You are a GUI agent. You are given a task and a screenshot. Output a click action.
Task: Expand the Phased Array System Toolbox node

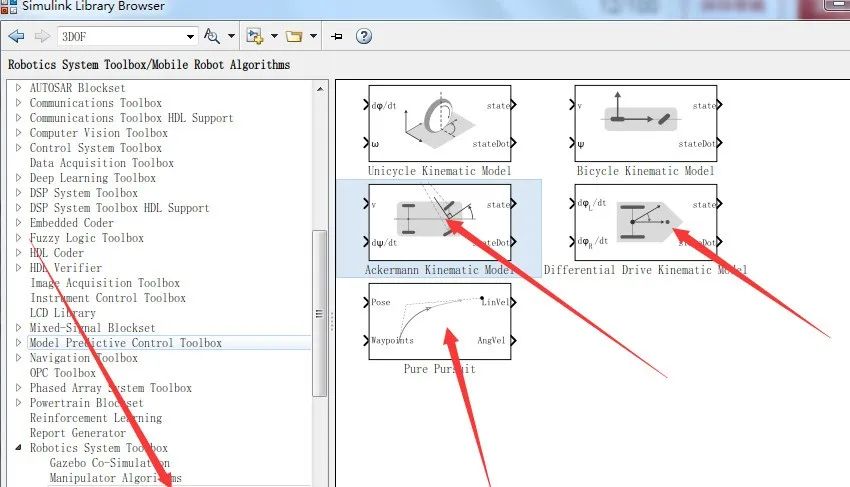tap(19, 388)
